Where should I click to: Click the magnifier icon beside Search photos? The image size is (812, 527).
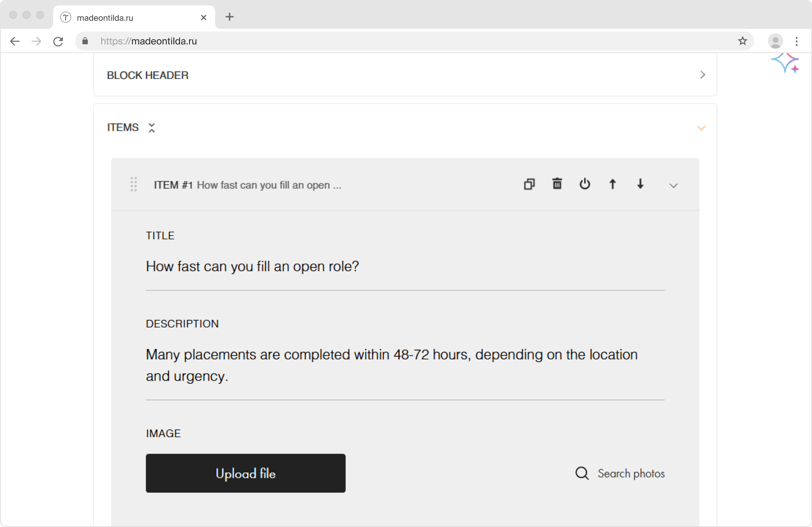(x=582, y=473)
